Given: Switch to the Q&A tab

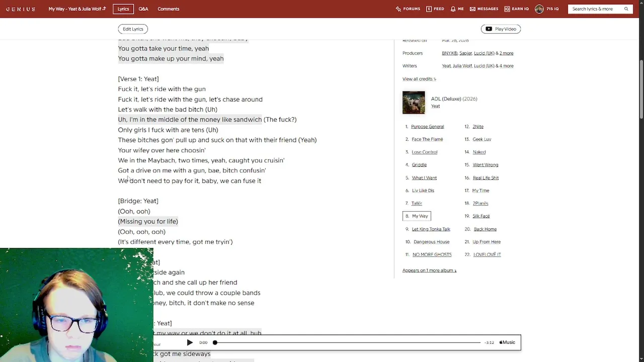Looking at the screenshot, I should coord(143,9).
